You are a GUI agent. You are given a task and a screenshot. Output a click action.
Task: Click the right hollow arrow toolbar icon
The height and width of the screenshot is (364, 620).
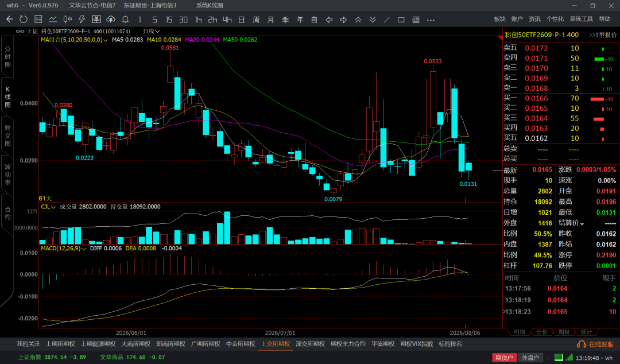pos(344,20)
